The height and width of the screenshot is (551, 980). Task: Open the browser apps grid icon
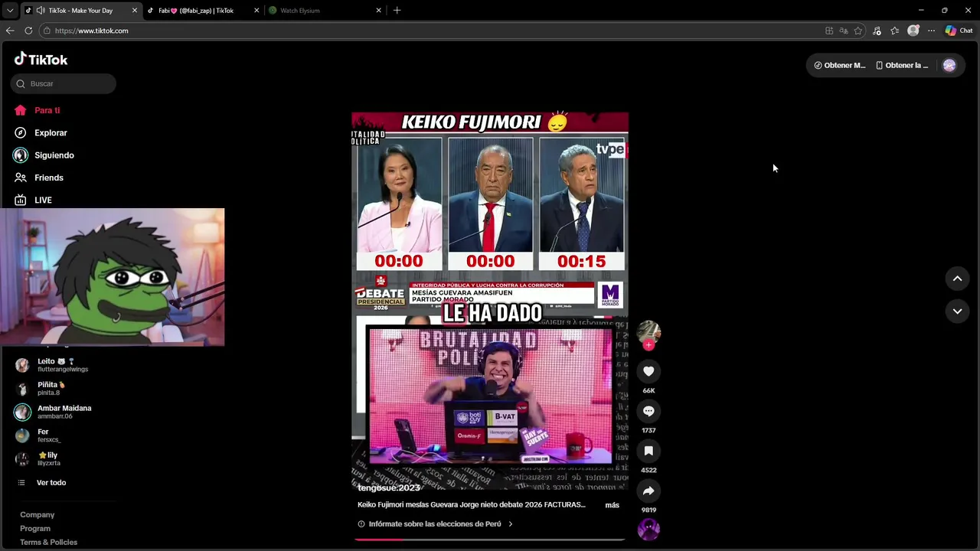829,31
